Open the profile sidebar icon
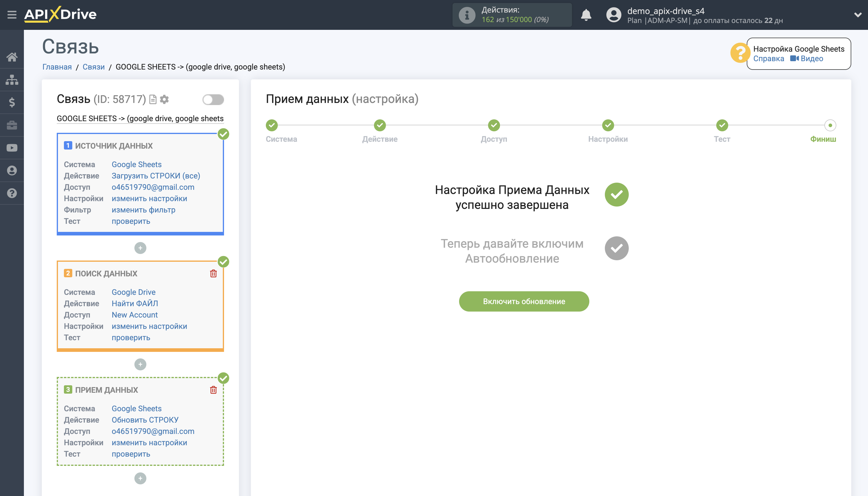This screenshot has height=496, width=868. [12, 170]
